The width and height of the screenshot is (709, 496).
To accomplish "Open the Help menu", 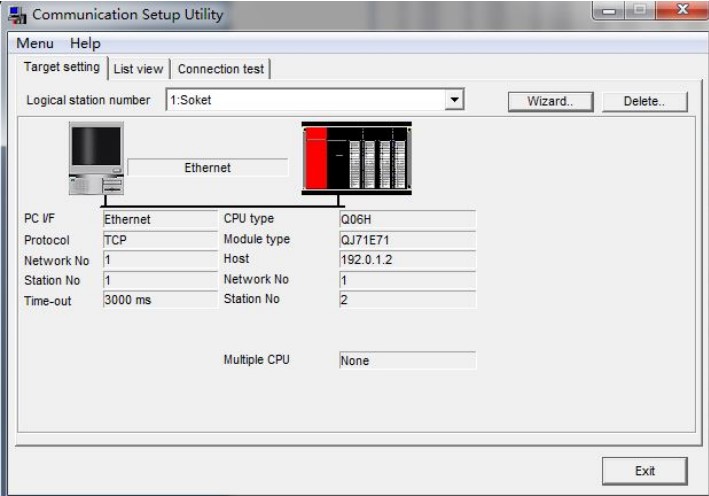I will (85, 43).
